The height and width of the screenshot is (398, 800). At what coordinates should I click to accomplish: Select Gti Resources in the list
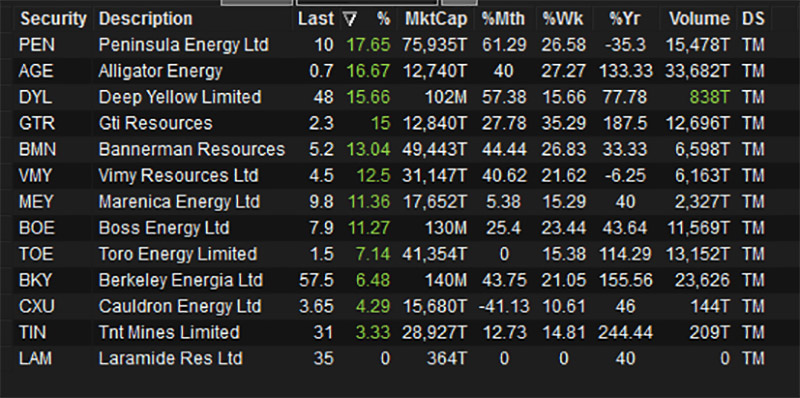click(x=155, y=123)
